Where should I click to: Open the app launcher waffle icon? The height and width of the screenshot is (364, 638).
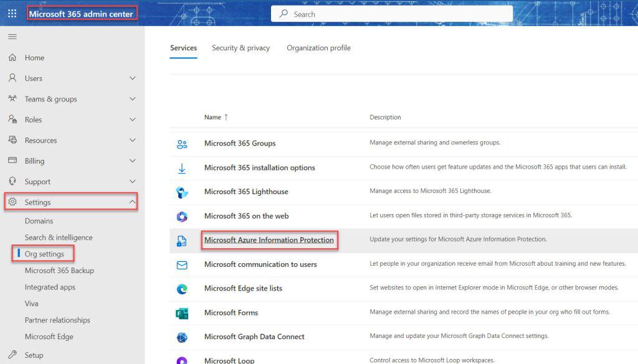[x=12, y=14]
